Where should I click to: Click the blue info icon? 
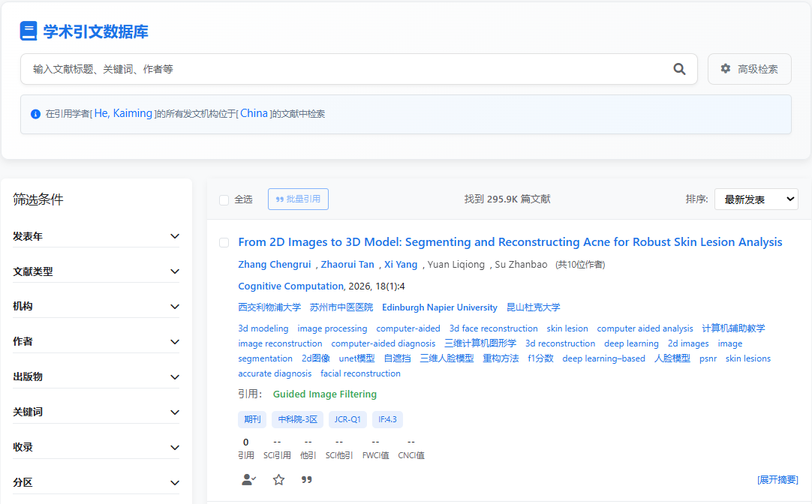(x=35, y=114)
